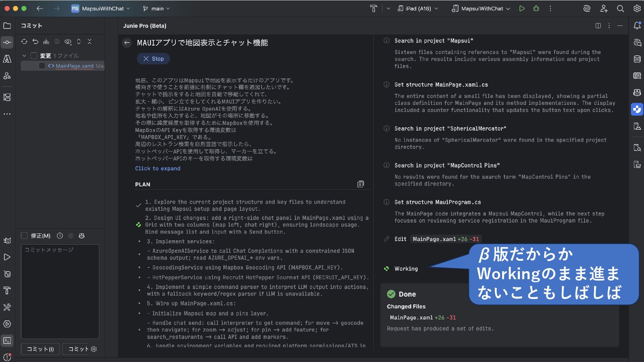Viewport: 644px width, 362px height.
Task: Toggle the eye view options icon
Action: click(68, 42)
